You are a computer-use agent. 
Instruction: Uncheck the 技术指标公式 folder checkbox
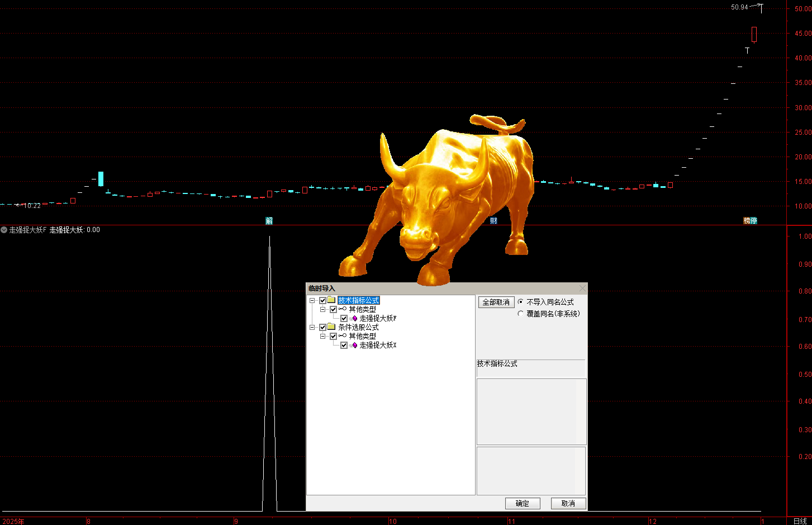[322, 300]
